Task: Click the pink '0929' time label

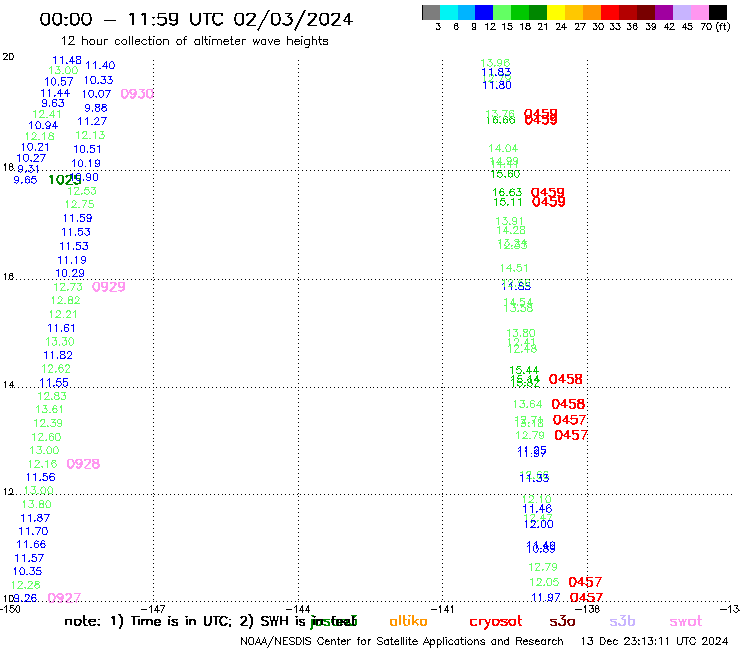Action: [x=109, y=287]
